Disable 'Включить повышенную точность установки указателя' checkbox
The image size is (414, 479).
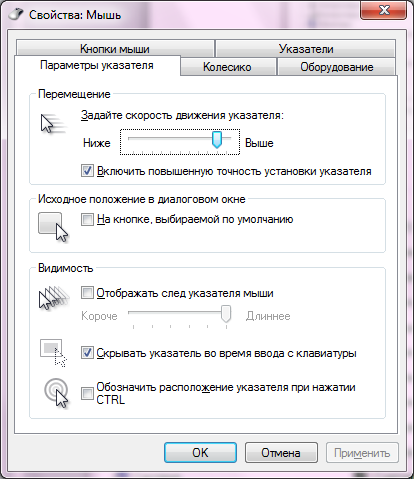pos(87,171)
